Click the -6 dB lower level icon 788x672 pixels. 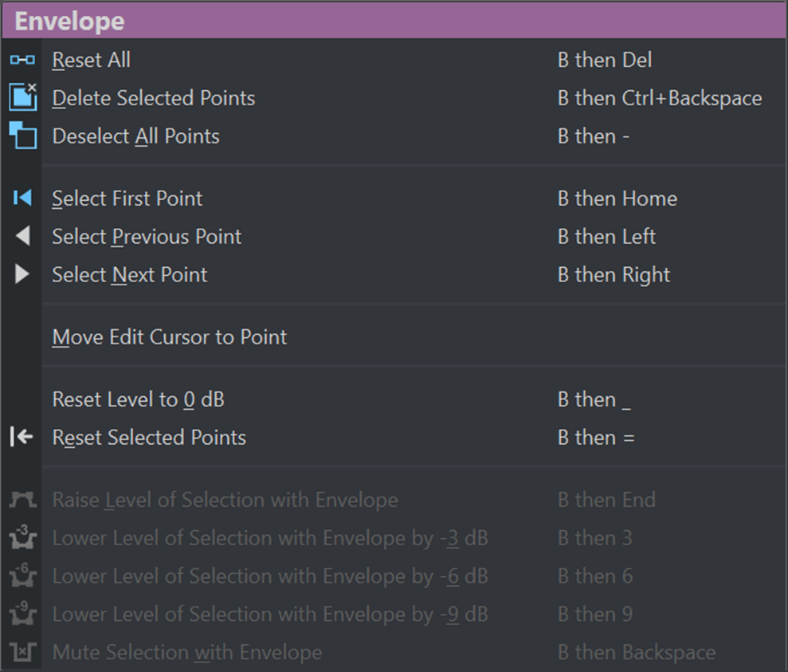click(x=22, y=575)
